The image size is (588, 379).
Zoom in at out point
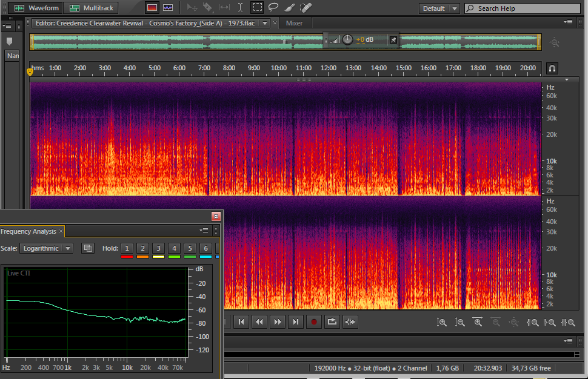coord(550,322)
